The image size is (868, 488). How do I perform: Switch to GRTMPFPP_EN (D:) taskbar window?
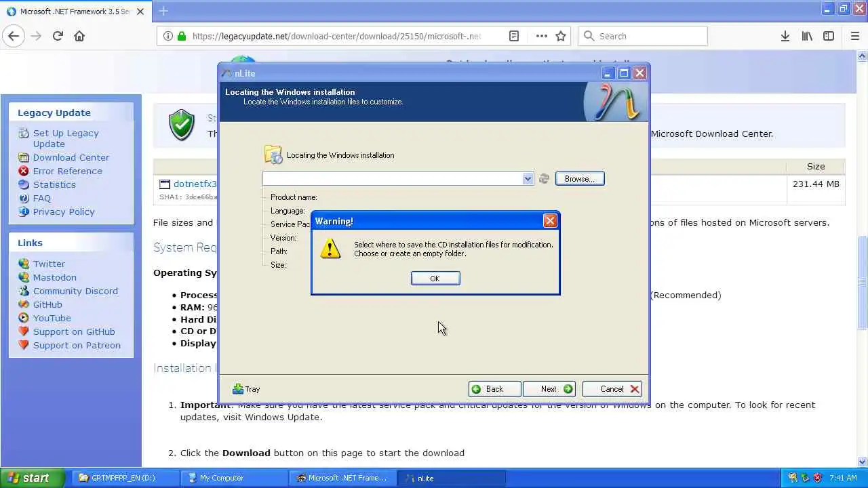pyautogui.click(x=124, y=478)
